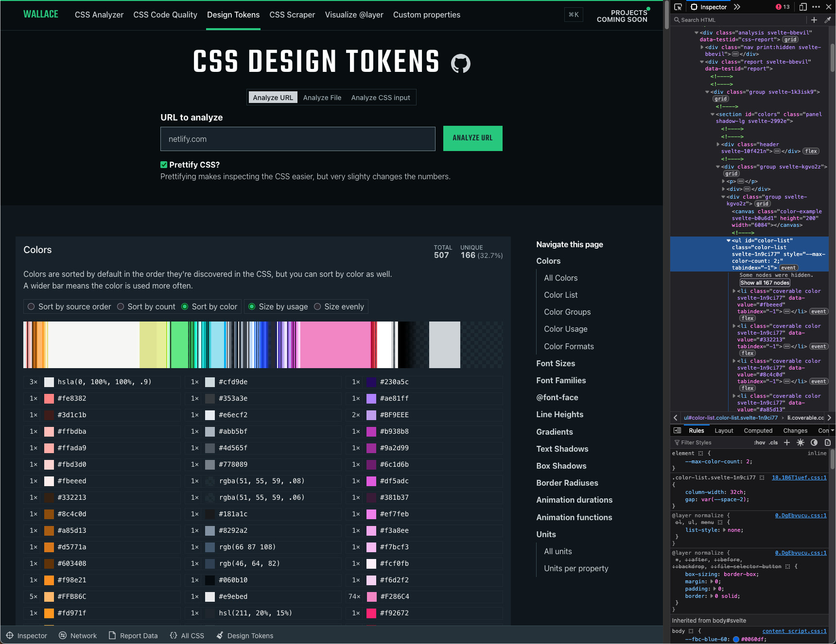Click the WALLACE logo

41,14
